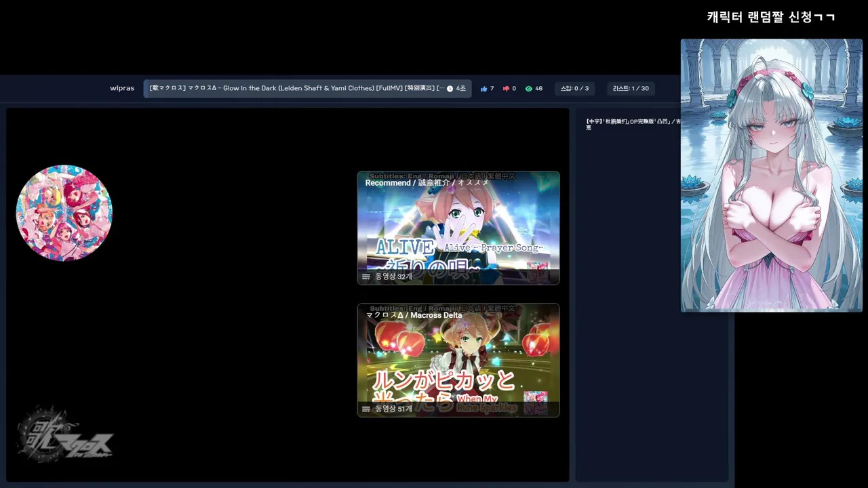This screenshot has height=488, width=868.
Task: Click 'Recommend / 誠意推介 / オススメ' title
Action: (x=427, y=183)
